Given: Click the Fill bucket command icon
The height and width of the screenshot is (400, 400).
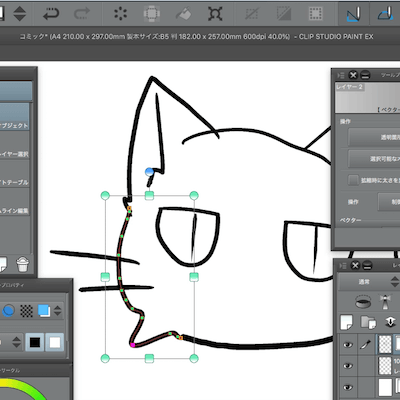Looking at the screenshot, I should [184, 14].
